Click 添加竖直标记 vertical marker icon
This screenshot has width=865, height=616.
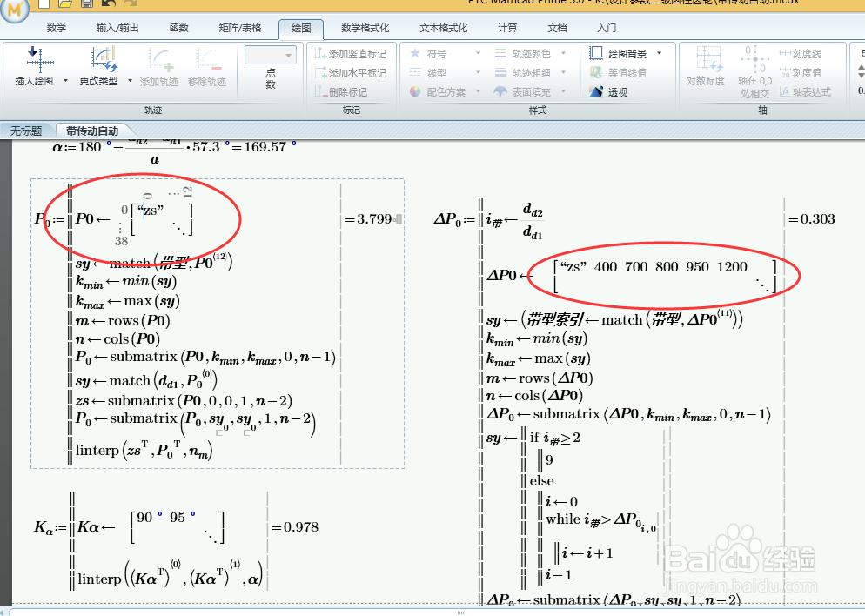pyautogui.click(x=320, y=53)
